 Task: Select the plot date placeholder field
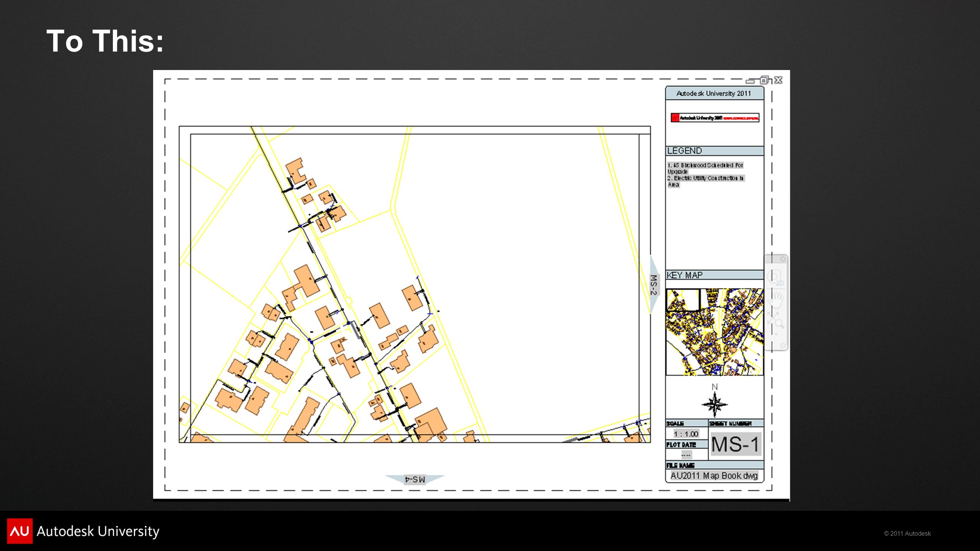pyautogui.click(x=686, y=455)
